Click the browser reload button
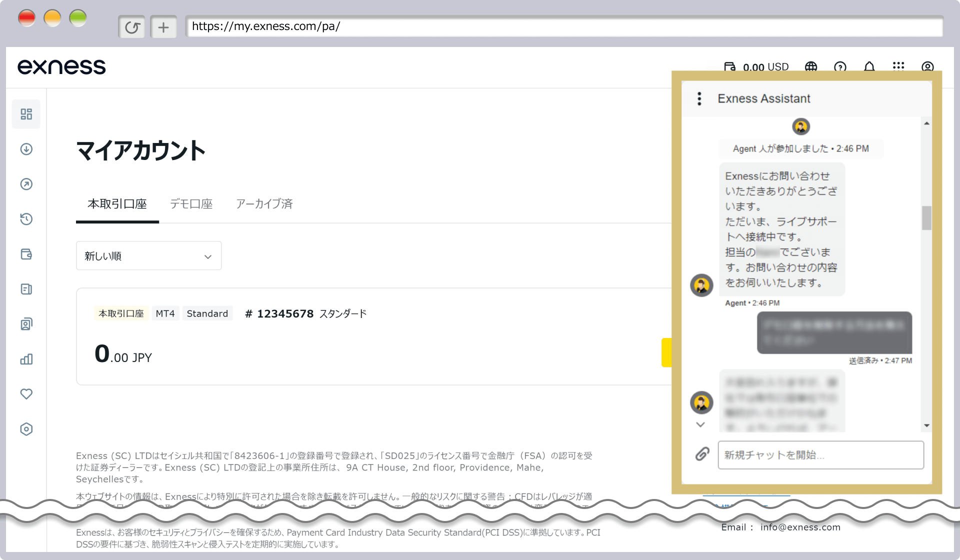 pyautogui.click(x=132, y=27)
